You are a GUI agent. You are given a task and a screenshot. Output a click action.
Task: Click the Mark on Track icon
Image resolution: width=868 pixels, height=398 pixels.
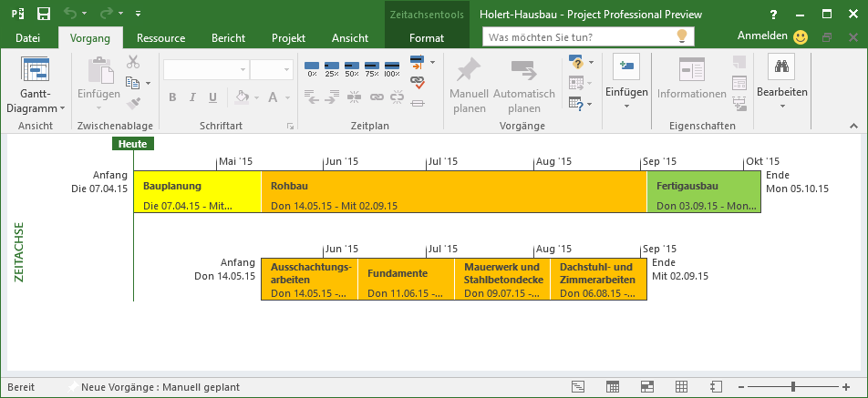417,62
